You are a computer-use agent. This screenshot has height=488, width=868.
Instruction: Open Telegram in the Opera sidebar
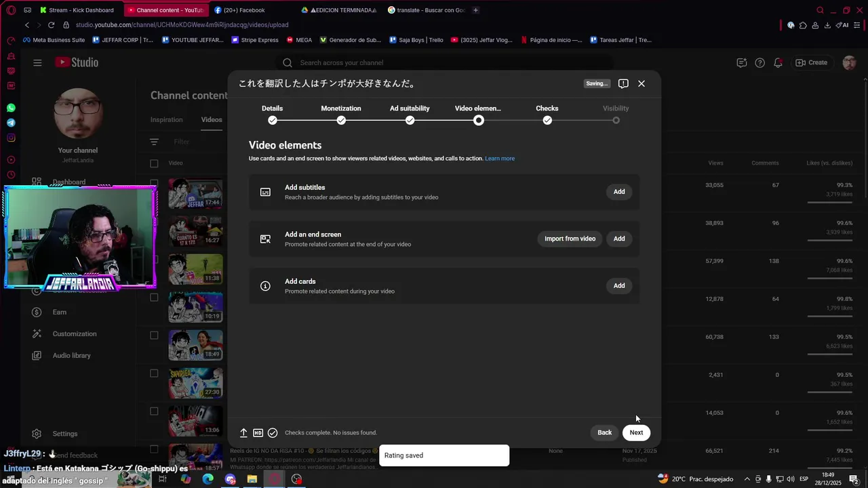pos(11,123)
